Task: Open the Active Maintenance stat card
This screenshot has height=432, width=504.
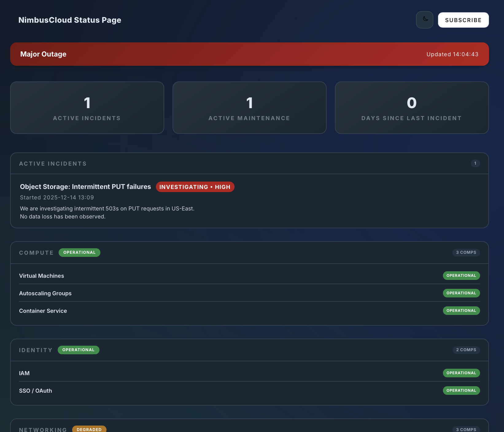Action: pyautogui.click(x=249, y=108)
